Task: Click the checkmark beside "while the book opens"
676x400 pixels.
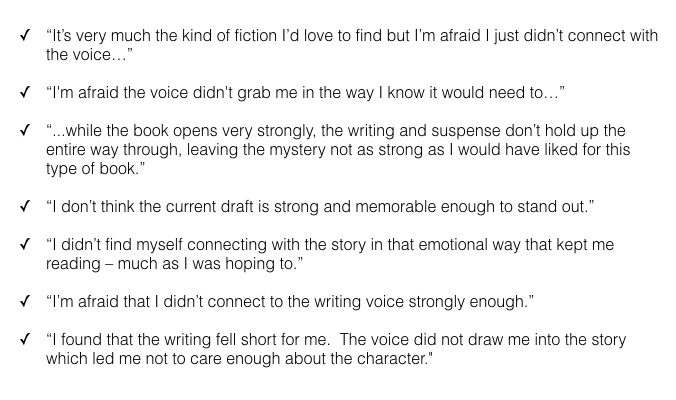Action: coord(25,130)
